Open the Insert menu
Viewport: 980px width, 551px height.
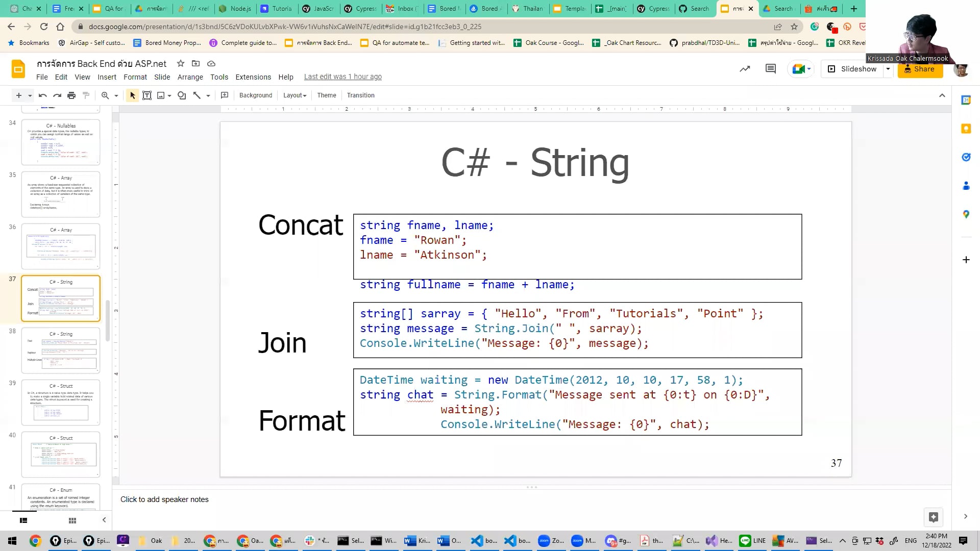tap(107, 77)
